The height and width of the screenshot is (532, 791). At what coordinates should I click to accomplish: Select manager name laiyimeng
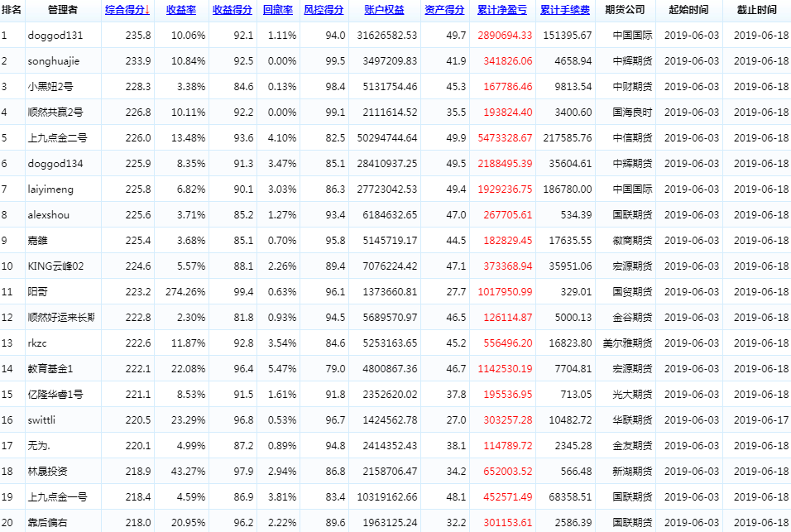pyautogui.click(x=50, y=189)
